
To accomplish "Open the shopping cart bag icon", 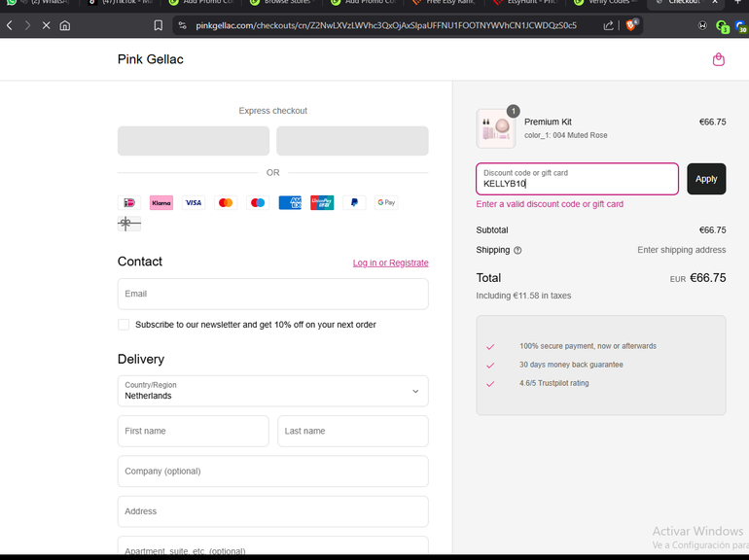I will pos(718,59).
